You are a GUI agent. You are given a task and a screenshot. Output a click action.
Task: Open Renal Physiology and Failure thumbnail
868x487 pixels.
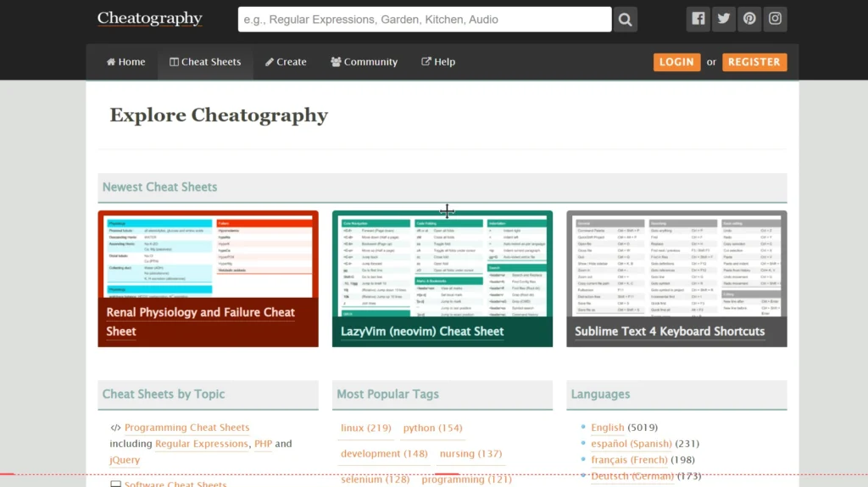pyautogui.click(x=209, y=278)
